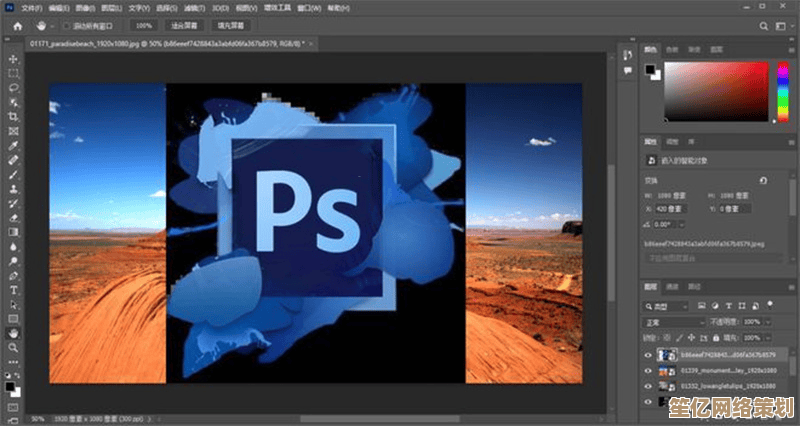Select the Eyedropper tool
Viewport: 800px width, 426px height.
[13, 146]
